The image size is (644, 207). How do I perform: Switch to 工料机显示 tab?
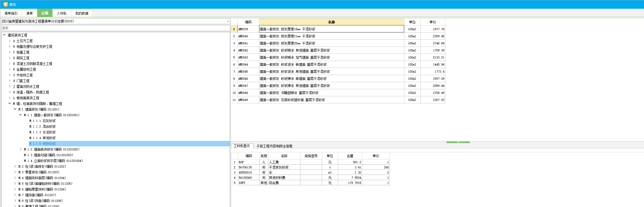pyautogui.click(x=242, y=146)
